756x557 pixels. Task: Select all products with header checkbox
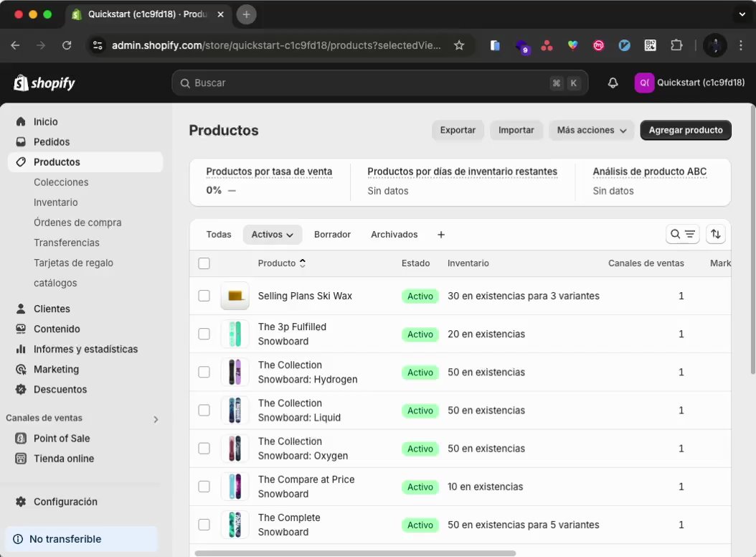tap(204, 263)
